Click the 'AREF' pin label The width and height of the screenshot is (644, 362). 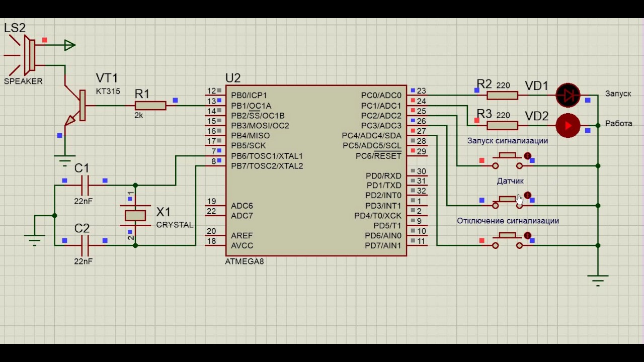pos(242,236)
